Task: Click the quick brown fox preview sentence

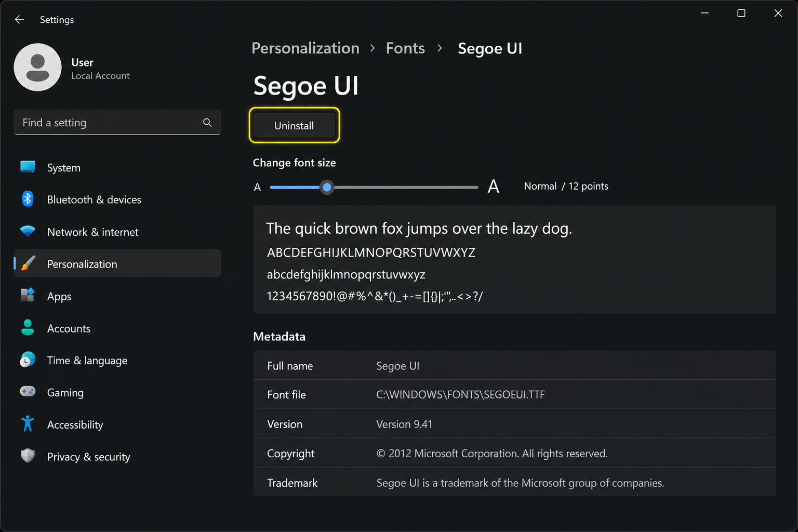Action: point(419,229)
